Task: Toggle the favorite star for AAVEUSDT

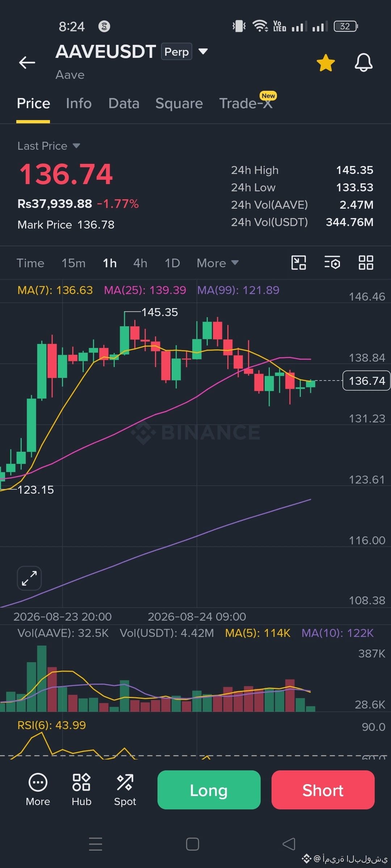Action: click(326, 63)
